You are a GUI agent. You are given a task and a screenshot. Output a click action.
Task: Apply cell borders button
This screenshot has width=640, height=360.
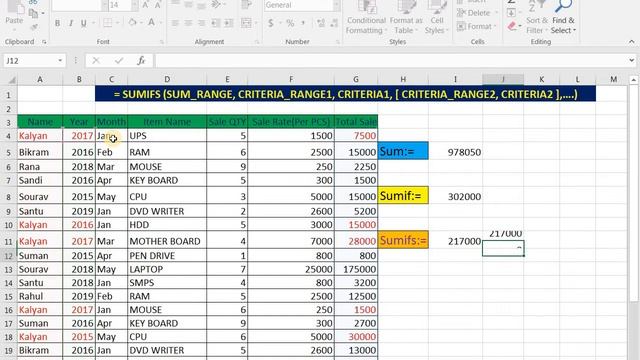(x=107, y=23)
